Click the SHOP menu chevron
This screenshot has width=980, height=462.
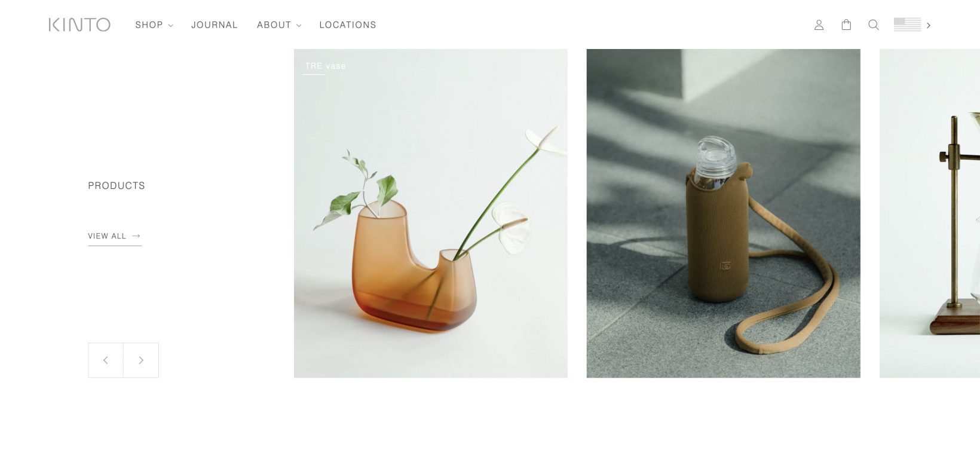pyautogui.click(x=170, y=26)
